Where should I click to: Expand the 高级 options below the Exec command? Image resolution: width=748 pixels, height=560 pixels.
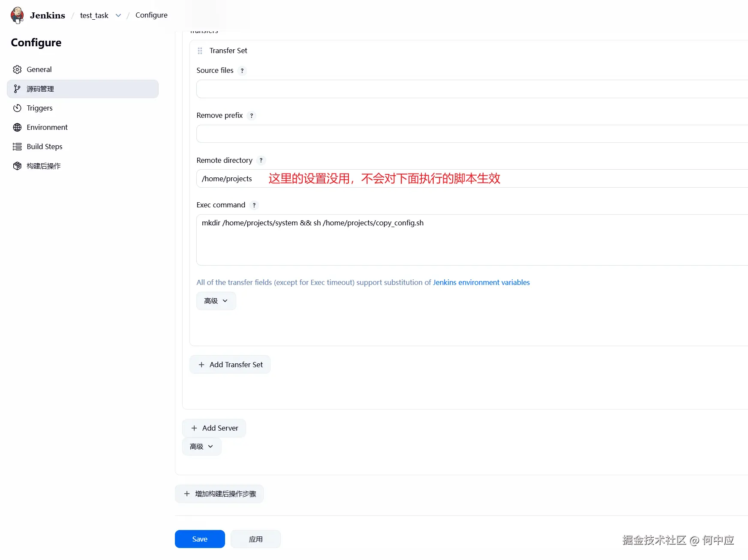coord(216,300)
